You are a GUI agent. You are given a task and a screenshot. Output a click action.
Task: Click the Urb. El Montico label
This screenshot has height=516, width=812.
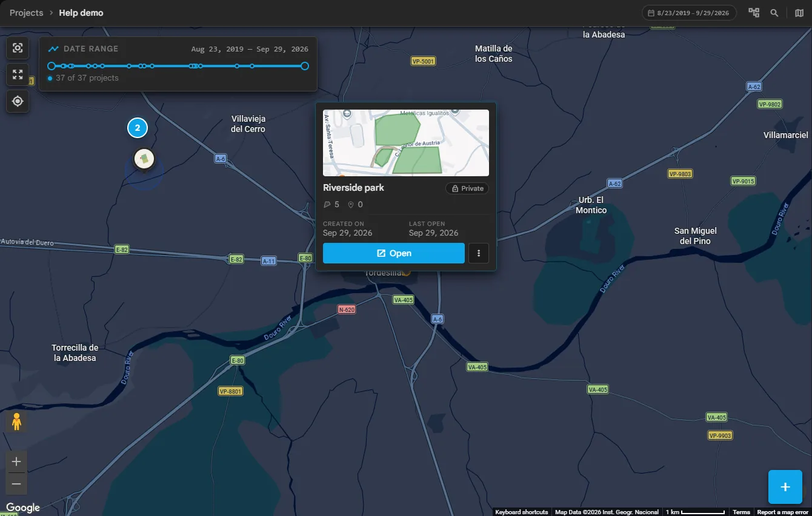click(591, 205)
